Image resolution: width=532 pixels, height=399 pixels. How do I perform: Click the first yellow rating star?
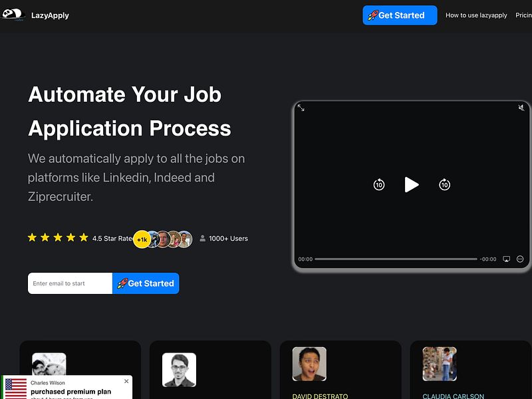point(31,237)
